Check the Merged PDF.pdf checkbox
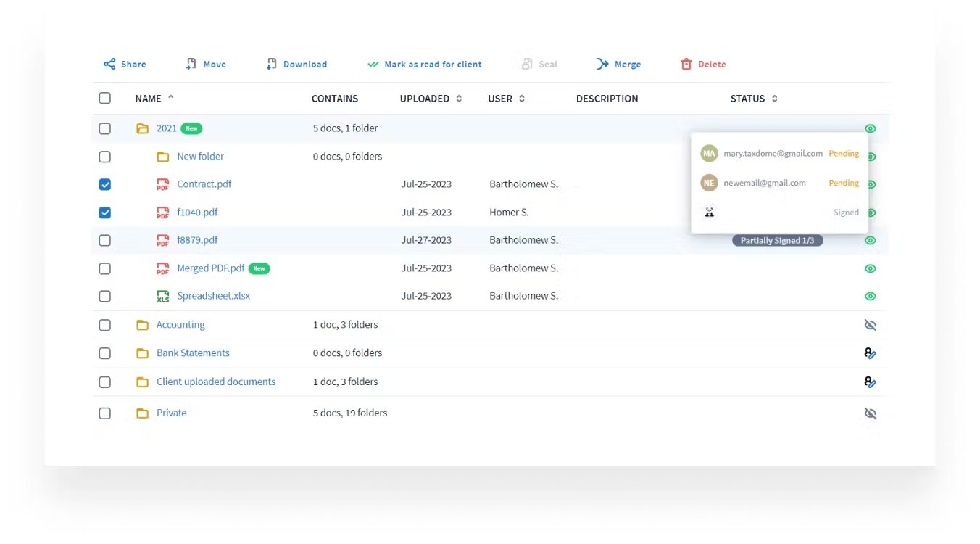Image resolution: width=980 pixels, height=544 pixels. coord(105,268)
